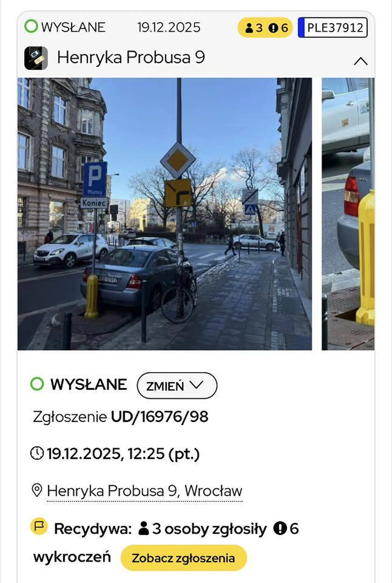The width and height of the screenshot is (392, 583).
Task: Click the exclamation icon in the yellow badge
Action: (273, 28)
